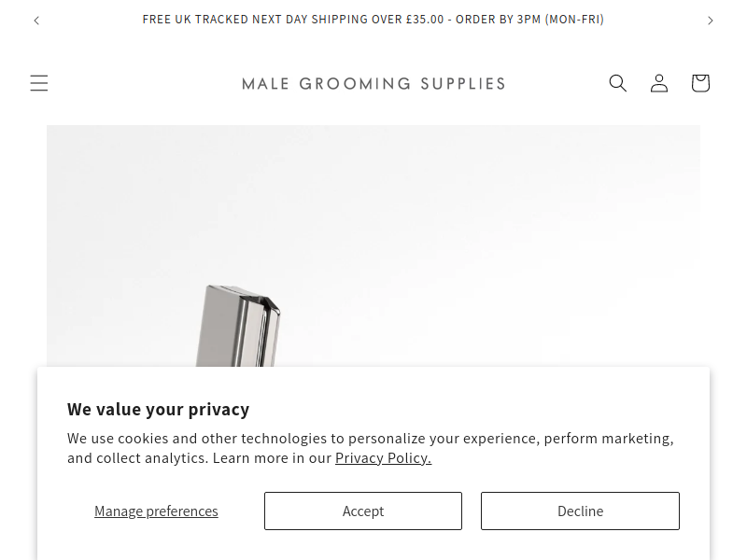Expand the site menu with three lines
This screenshot has height=560, width=747.
(x=39, y=83)
